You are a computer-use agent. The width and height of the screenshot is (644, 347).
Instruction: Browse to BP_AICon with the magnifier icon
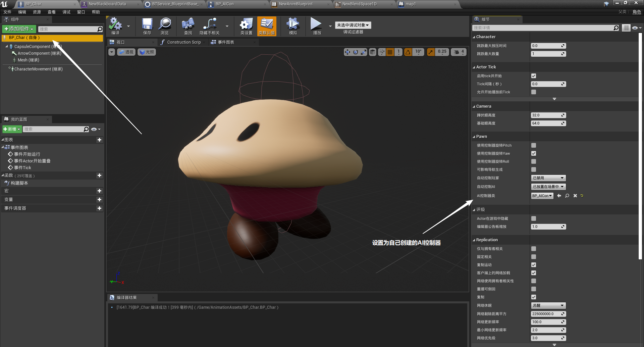point(567,196)
